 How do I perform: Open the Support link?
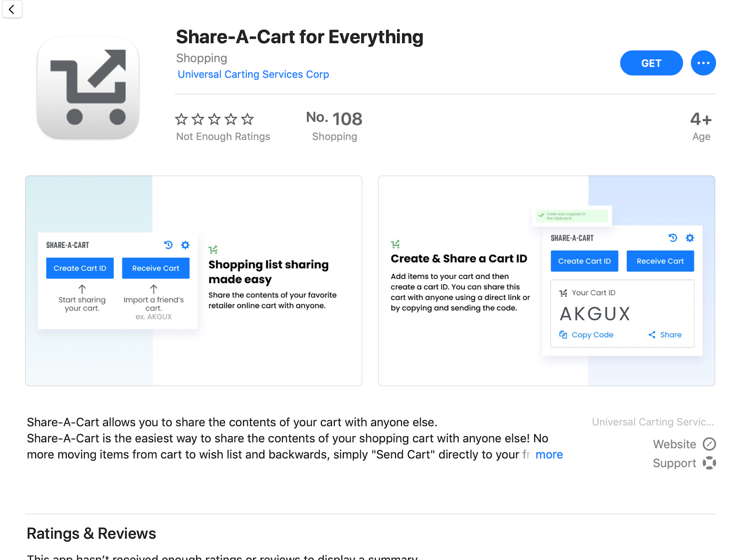(x=674, y=463)
